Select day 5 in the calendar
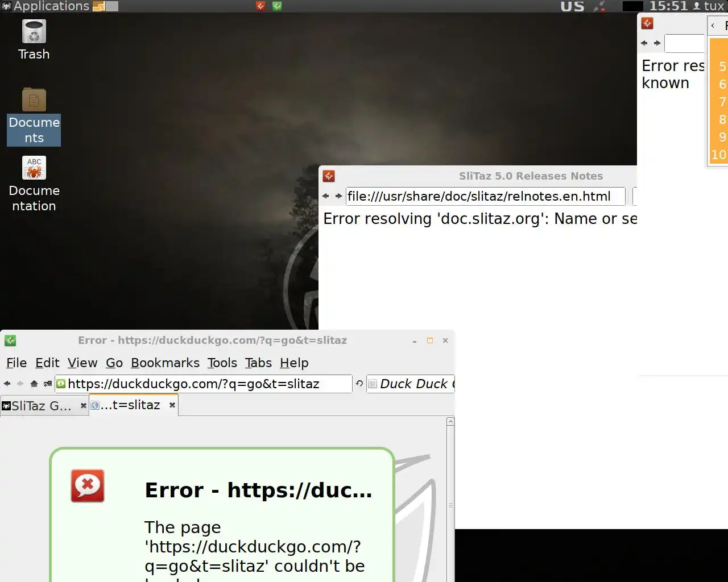Image resolution: width=728 pixels, height=582 pixels. (722, 66)
